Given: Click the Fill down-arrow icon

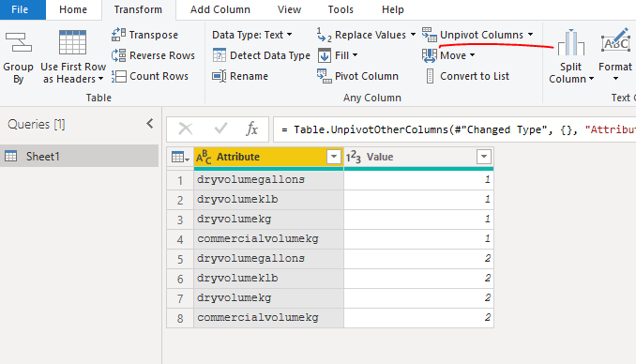Looking at the screenshot, I should [324, 55].
